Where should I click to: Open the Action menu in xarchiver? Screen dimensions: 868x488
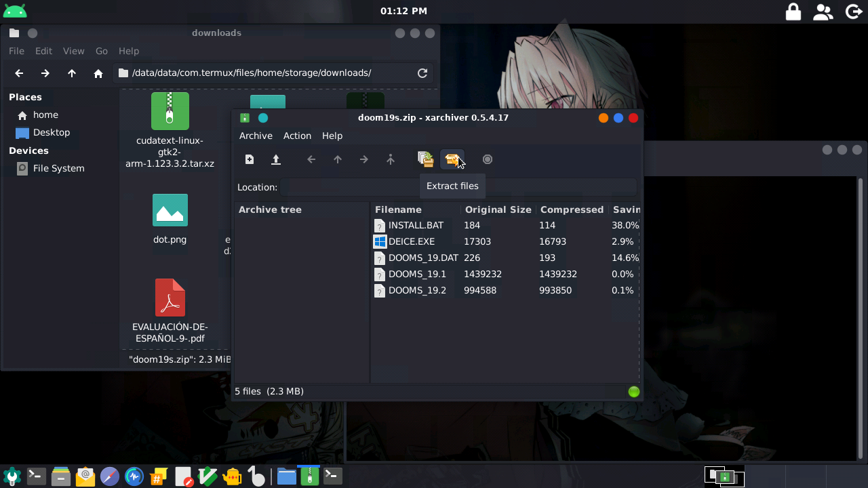[x=297, y=136]
